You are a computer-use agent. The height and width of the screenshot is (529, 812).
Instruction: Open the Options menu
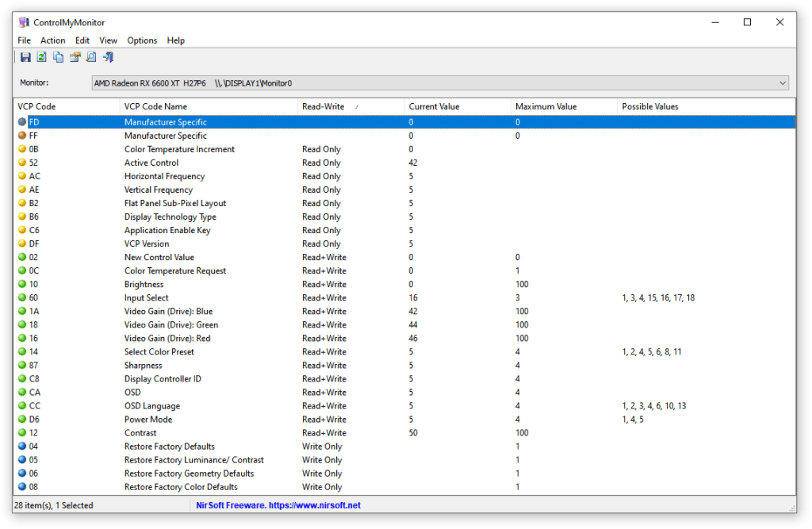[142, 40]
